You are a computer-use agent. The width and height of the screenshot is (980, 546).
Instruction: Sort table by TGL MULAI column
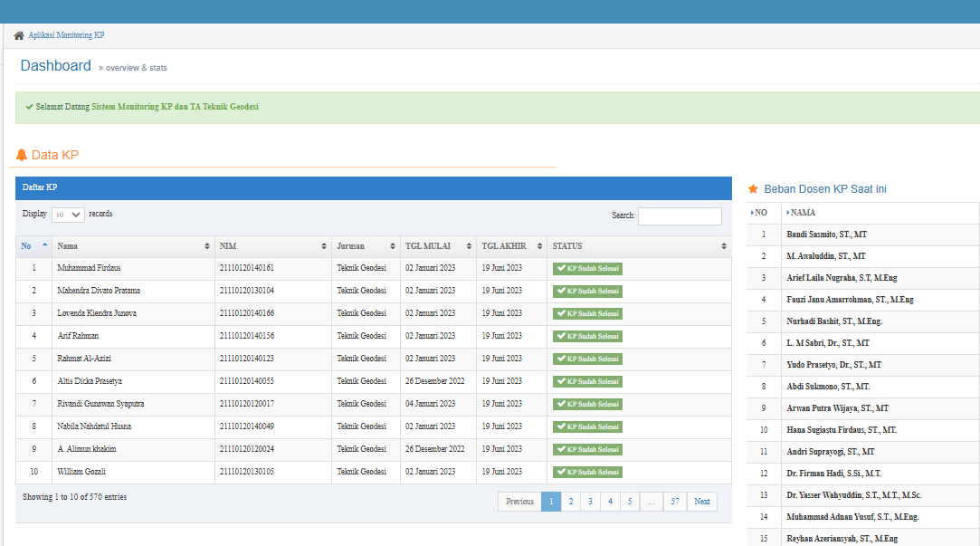(x=438, y=246)
